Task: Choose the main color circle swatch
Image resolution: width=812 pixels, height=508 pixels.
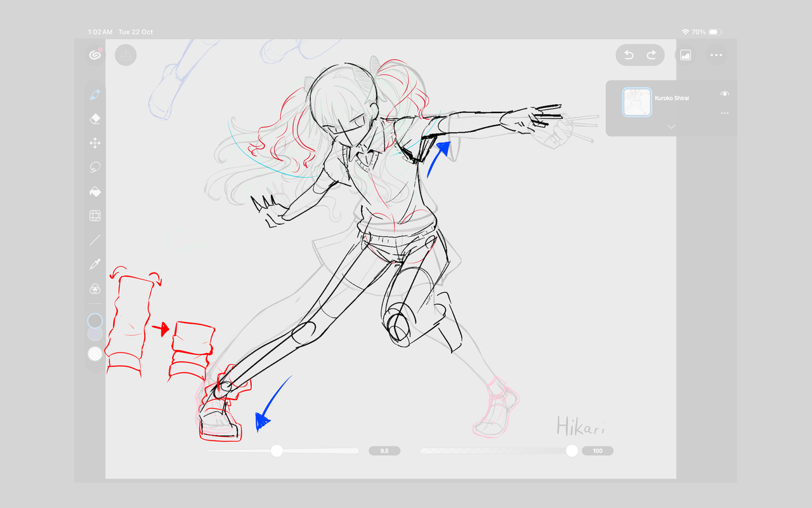Action: pyautogui.click(x=95, y=321)
